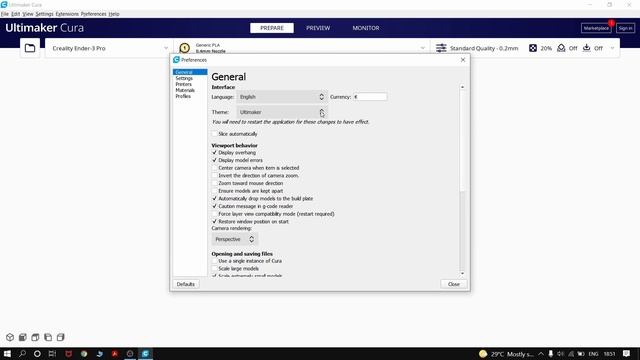Open notification center icon in taskbar
The height and width of the screenshot is (360, 640).
pyautogui.click(x=627, y=354)
